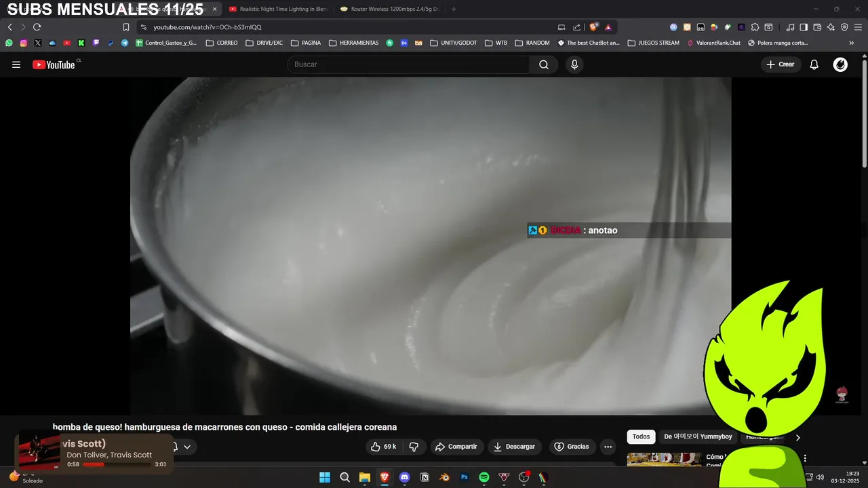Go to the YouTube home logo
The height and width of the screenshot is (488, 868).
pos(54,64)
